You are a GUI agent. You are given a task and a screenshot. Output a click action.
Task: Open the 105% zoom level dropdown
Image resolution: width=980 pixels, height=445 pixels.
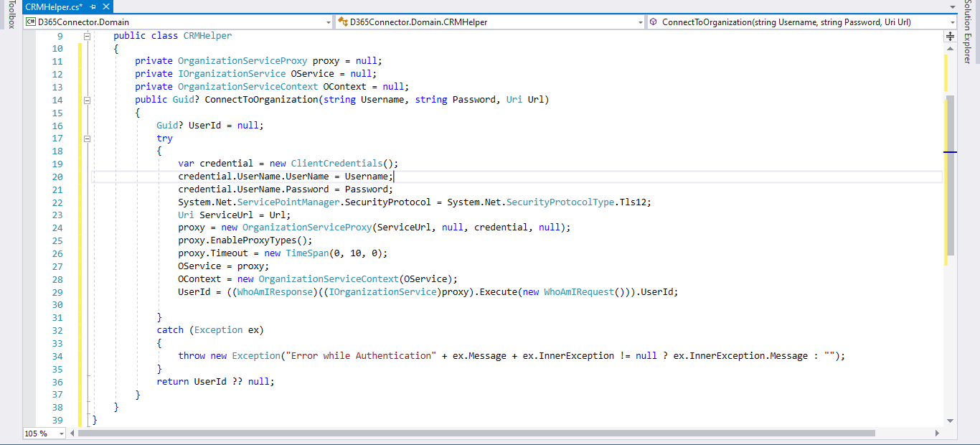pyautogui.click(x=60, y=434)
